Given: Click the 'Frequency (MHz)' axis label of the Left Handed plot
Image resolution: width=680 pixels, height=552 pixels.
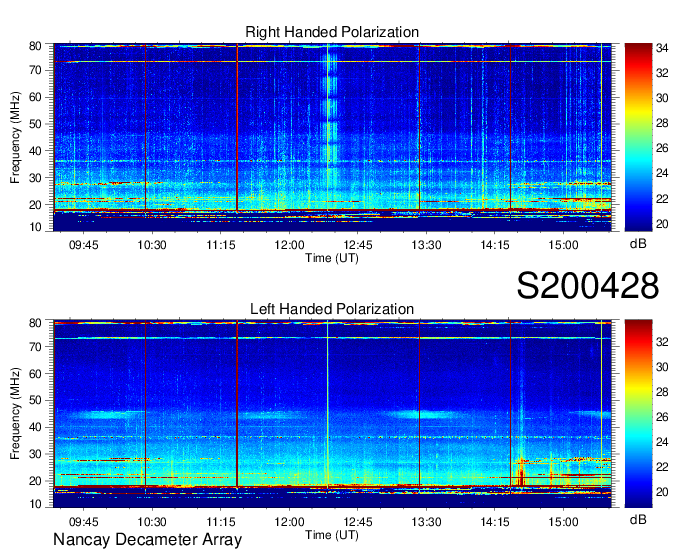Looking at the screenshot, I should 15,414.
